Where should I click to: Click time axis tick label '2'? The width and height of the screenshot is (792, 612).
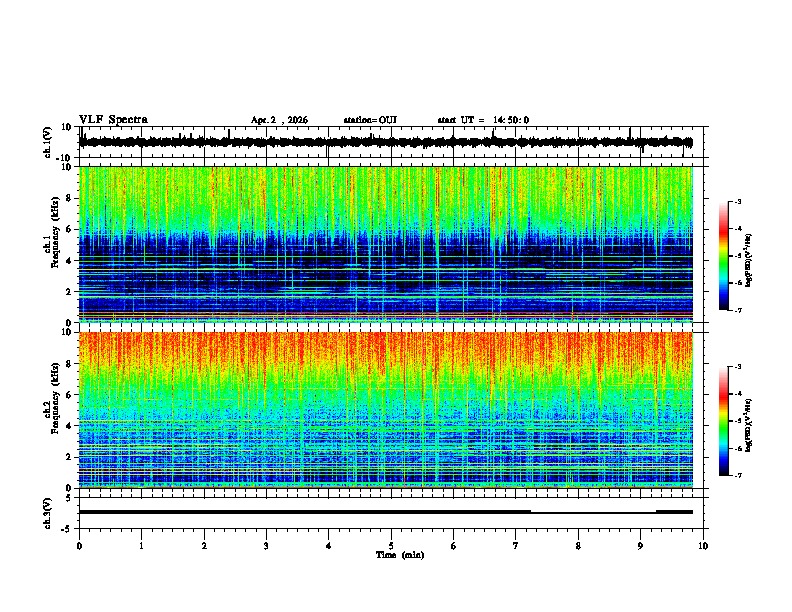[204, 546]
